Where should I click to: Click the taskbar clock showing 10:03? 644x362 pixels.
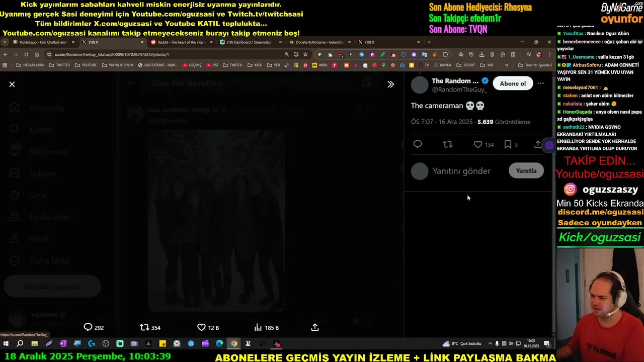coord(531,344)
